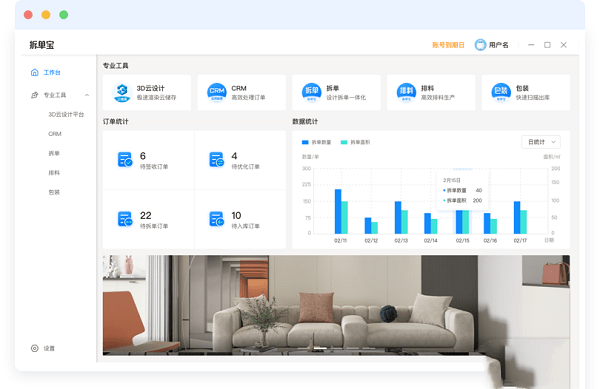The image size is (600, 389).
Task: Toggle 拆单数量 blue legend swatch
Action: pyautogui.click(x=305, y=142)
